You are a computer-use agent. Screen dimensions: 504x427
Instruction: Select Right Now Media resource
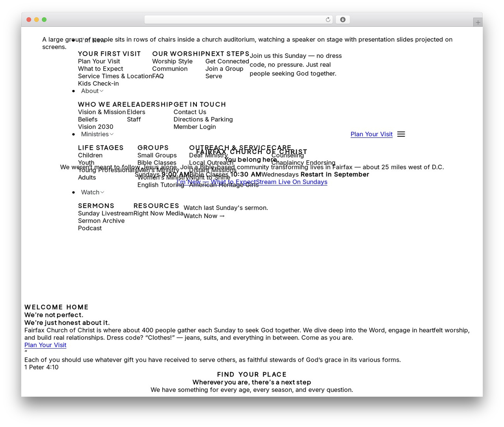159,213
